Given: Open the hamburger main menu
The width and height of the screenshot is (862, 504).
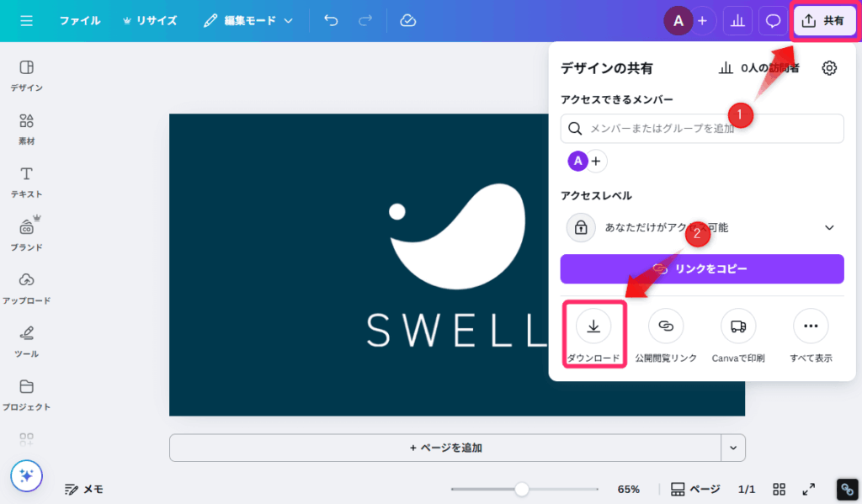Looking at the screenshot, I should click(26, 21).
